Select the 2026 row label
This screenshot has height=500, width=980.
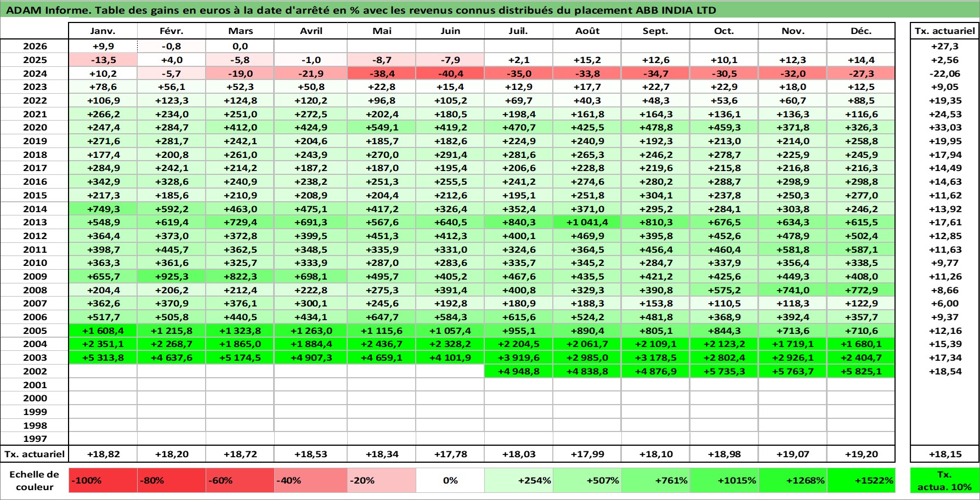tap(35, 47)
